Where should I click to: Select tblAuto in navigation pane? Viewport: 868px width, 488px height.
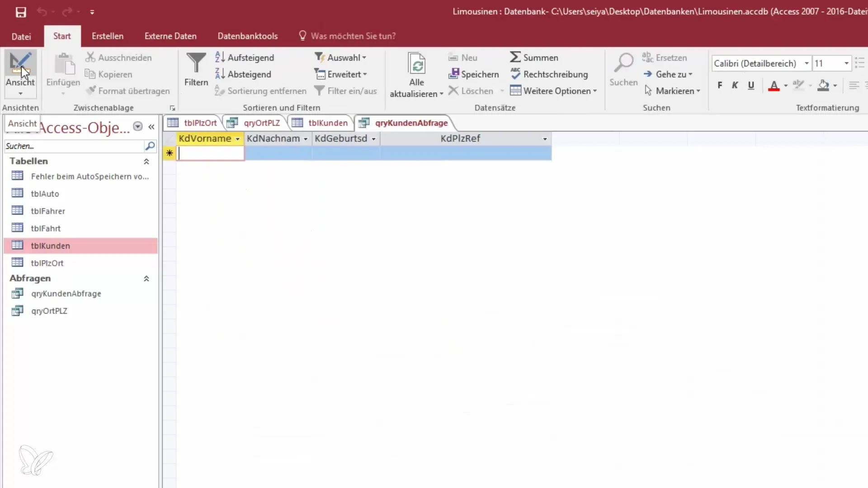pos(45,194)
